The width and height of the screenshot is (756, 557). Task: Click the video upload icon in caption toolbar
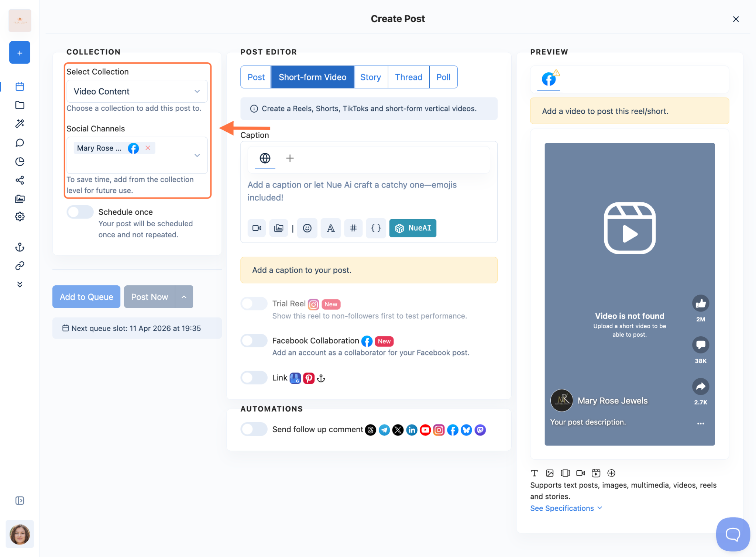pos(257,228)
